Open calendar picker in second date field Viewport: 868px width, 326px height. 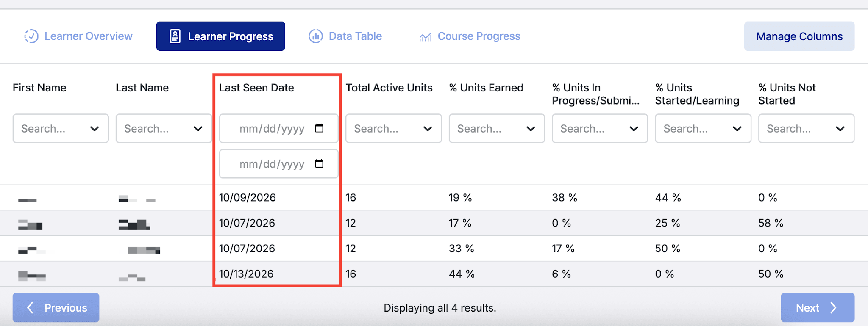click(319, 163)
